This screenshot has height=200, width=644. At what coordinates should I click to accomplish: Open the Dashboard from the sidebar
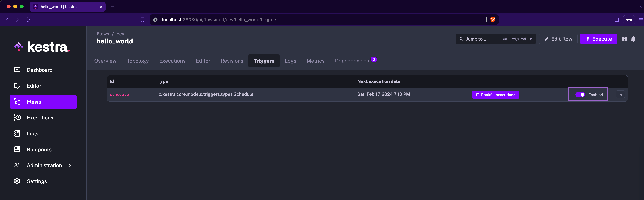[x=40, y=70]
